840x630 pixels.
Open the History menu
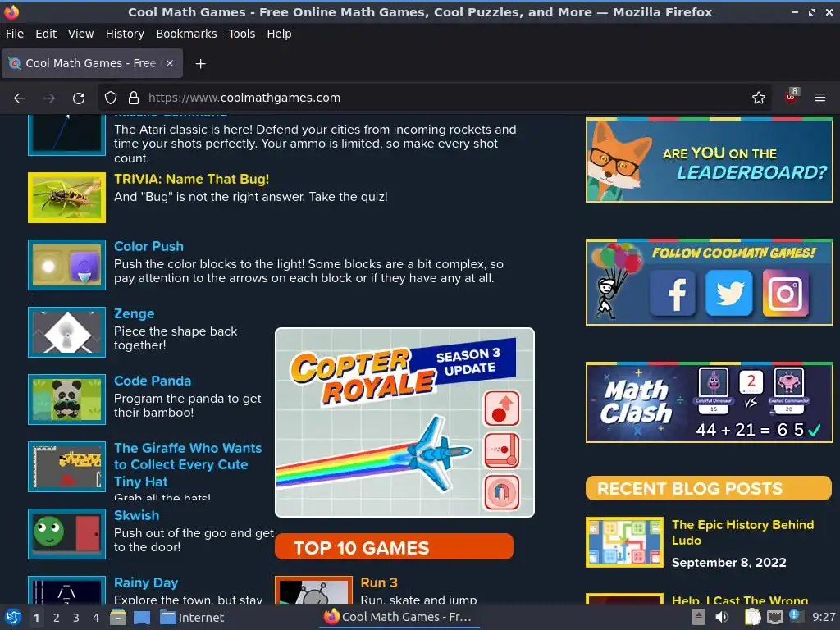(125, 34)
